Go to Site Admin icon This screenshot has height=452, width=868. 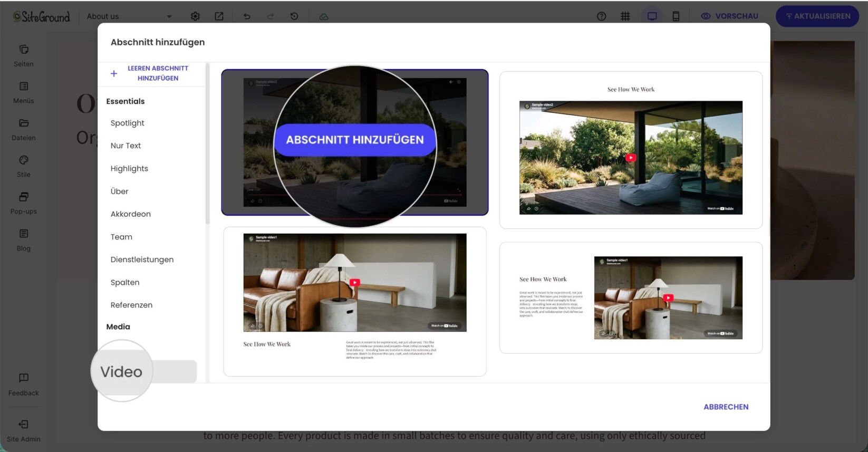(x=24, y=425)
